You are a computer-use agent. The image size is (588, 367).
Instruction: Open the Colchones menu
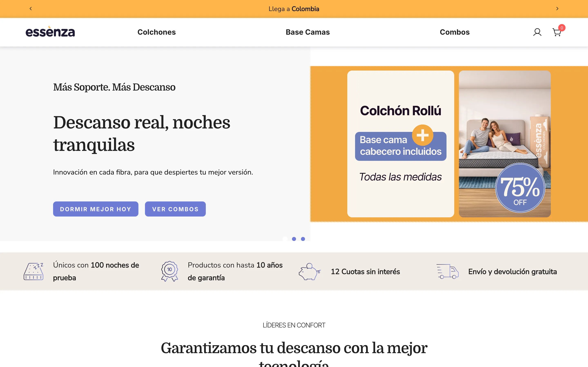coord(157,32)
